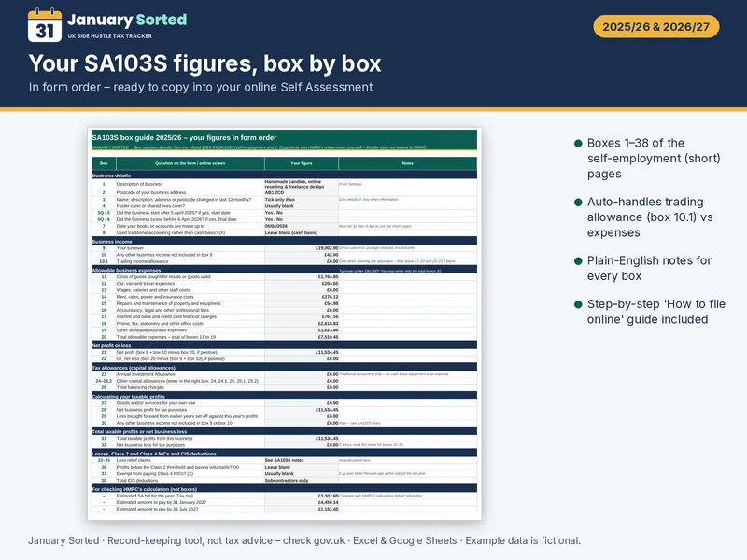Select the 'Tax allowances (capital allowances)' section row
Screen dimensions: 747x560
point(284,367)
